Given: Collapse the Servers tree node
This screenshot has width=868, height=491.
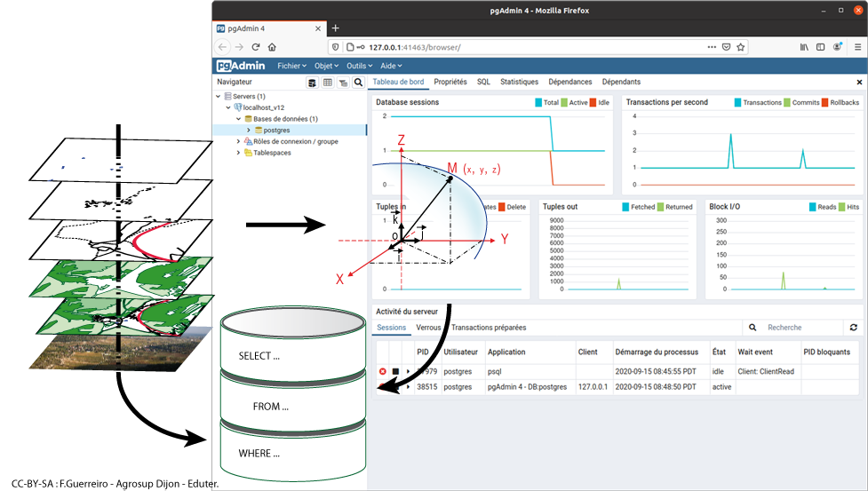Looking at the screenshot, I should tap(218, 97).
